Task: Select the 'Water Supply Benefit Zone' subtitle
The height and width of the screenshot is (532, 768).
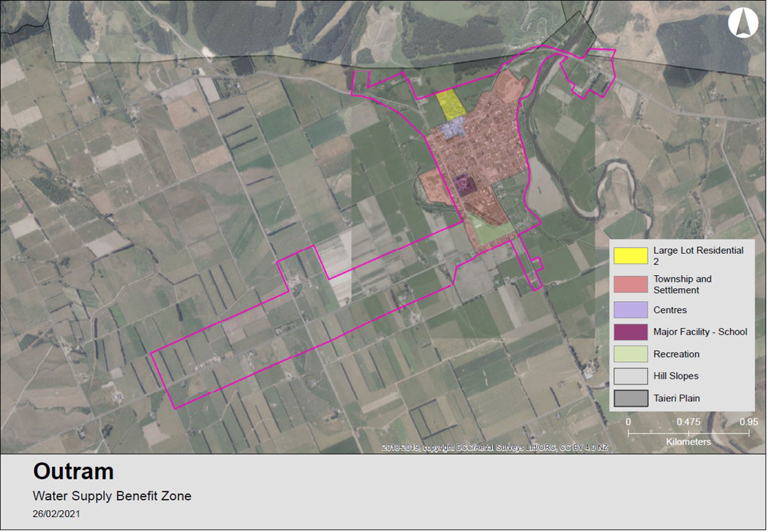Action: pyautogui.click(x=112, y=496)
